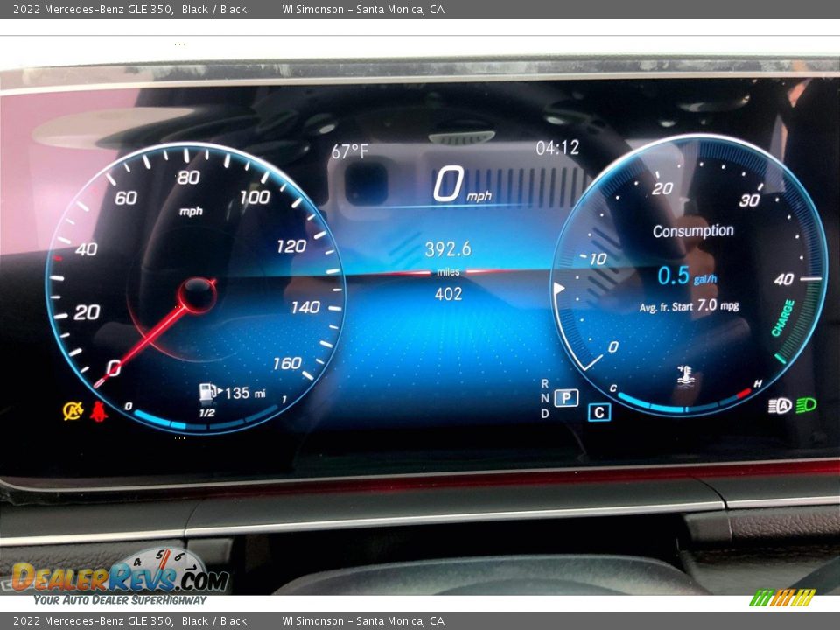Tap the coolant temperature icon
This screenshot has height=630, width=840.
pos(685,375)
